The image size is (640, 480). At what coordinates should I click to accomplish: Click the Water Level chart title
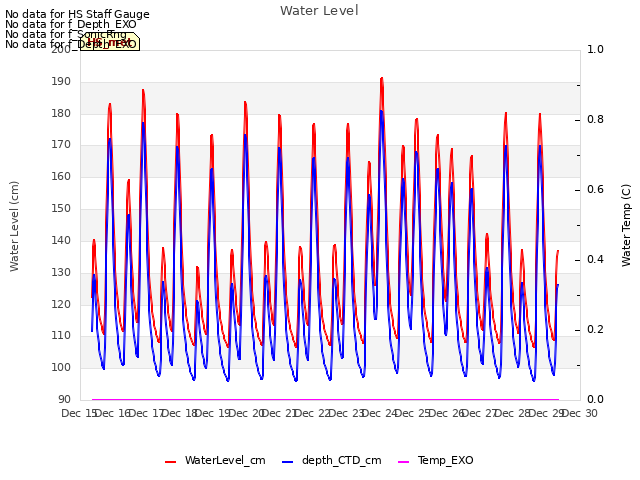click(319, 10)
